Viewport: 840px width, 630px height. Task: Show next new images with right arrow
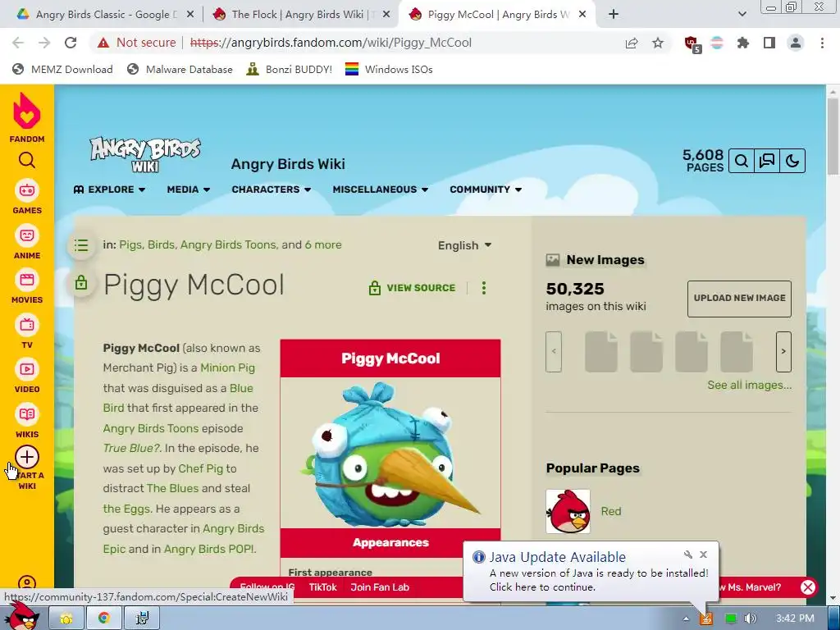pos(783,351)
